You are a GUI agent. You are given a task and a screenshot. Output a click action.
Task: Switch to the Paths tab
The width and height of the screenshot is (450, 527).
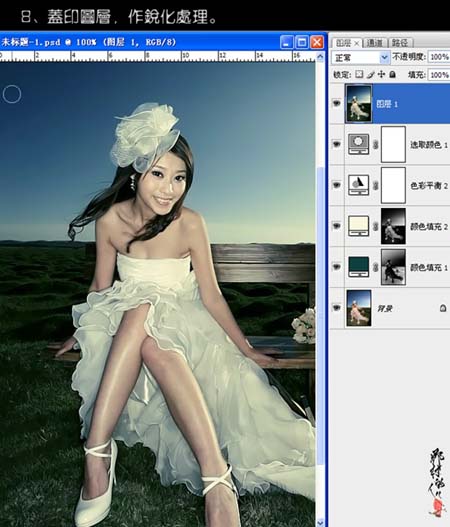[x=400, y=43]
